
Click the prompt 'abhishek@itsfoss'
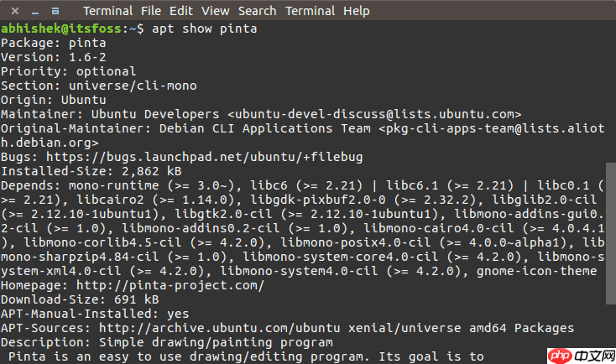(61, 29)
